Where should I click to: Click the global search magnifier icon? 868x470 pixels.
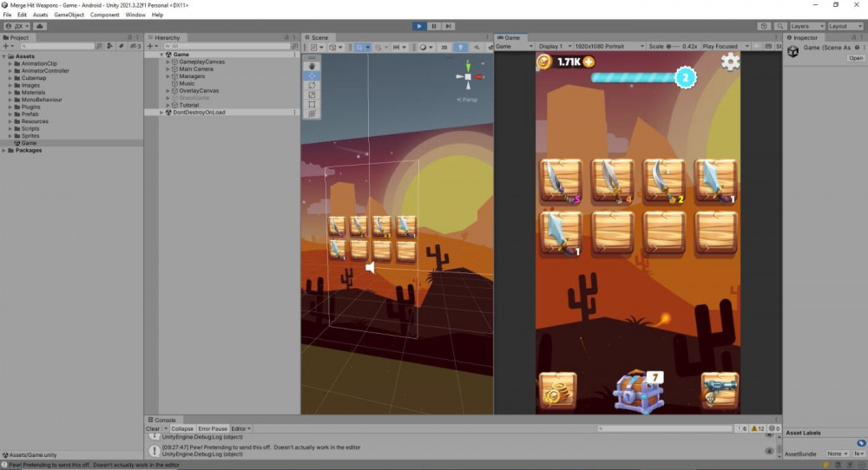click(x=780, y=26)
